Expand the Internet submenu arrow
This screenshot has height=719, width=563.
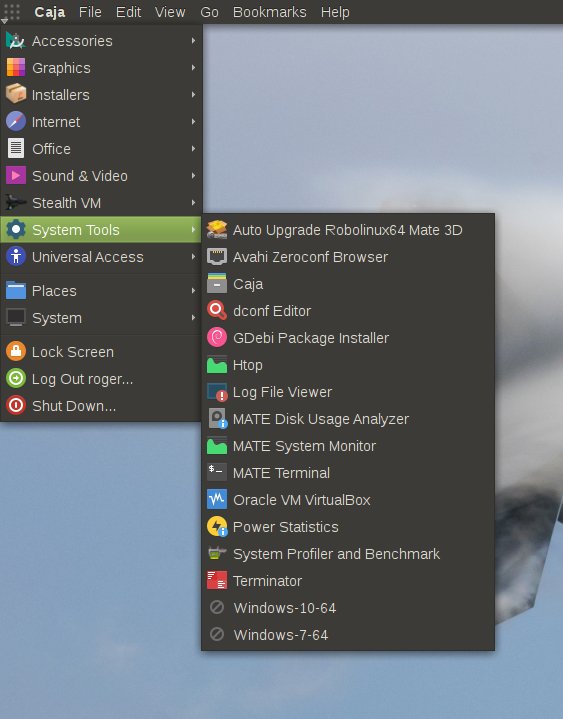193,122
